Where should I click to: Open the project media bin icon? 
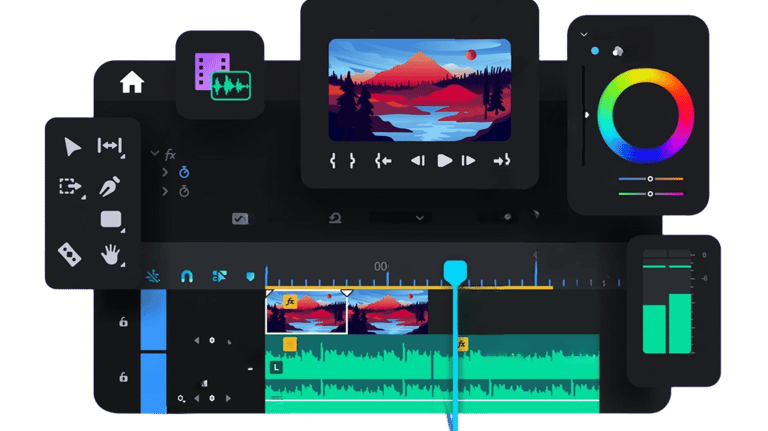coord(222,76)
